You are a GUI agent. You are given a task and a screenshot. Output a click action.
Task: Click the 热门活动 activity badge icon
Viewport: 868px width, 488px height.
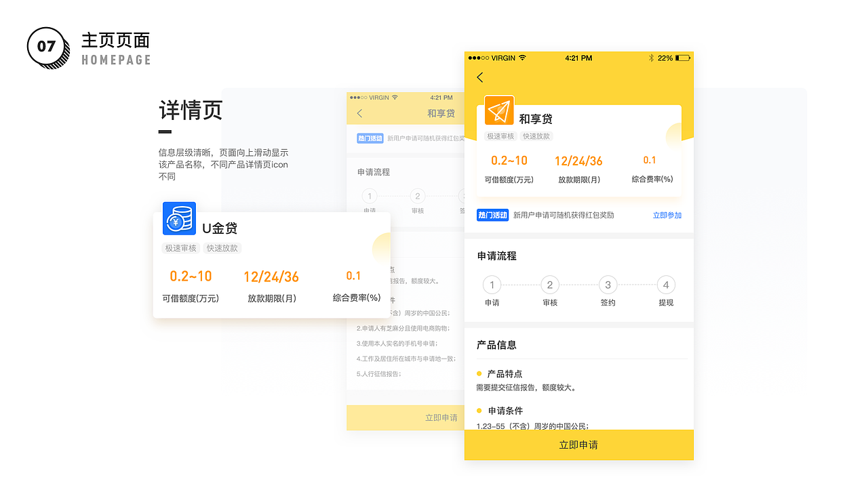pos(492,214)
